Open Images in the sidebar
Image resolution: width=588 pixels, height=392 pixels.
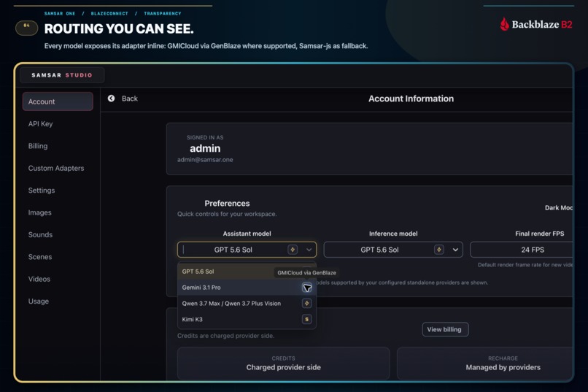coord(39,212)
